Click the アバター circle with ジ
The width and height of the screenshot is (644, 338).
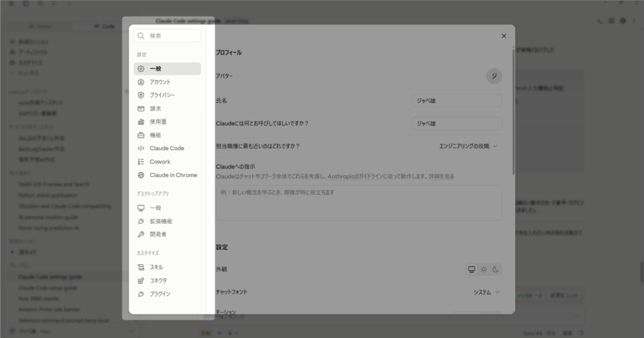tap(494, 76)
